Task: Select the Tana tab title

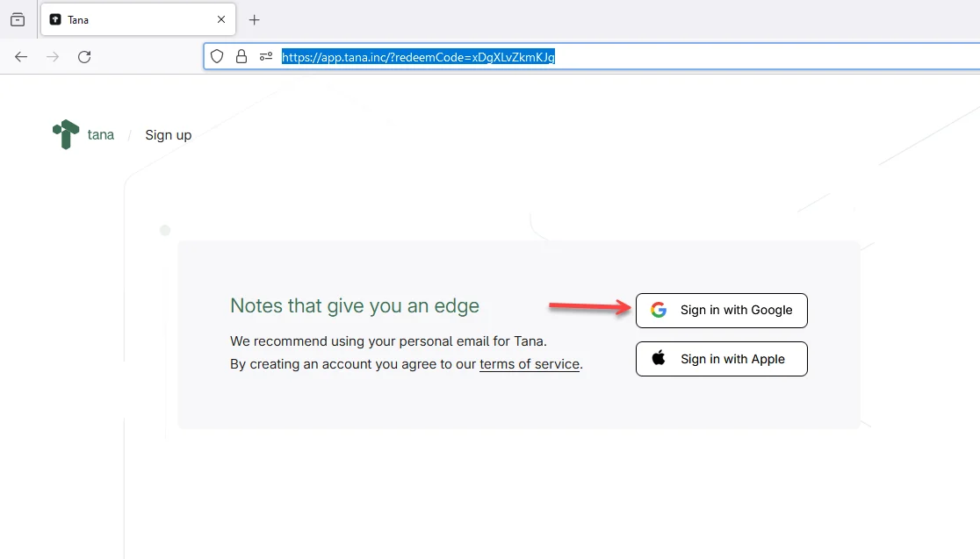Action: tap(78, 20)
